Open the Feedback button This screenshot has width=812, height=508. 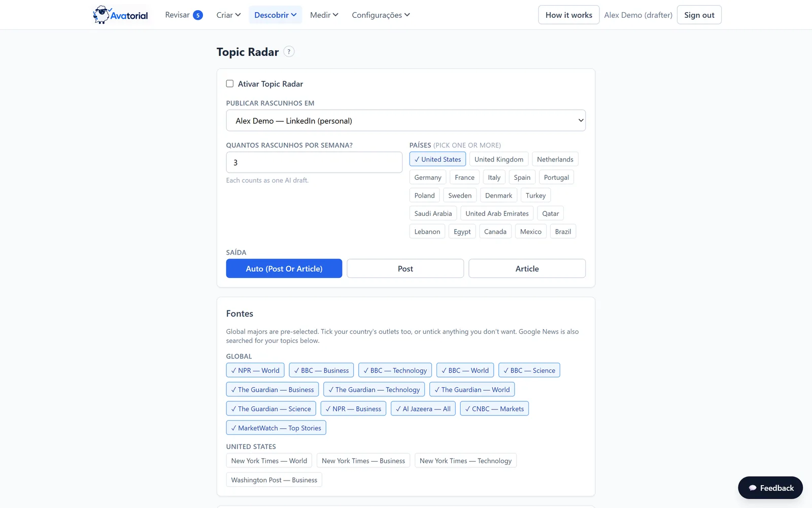(x=770, y=488)
